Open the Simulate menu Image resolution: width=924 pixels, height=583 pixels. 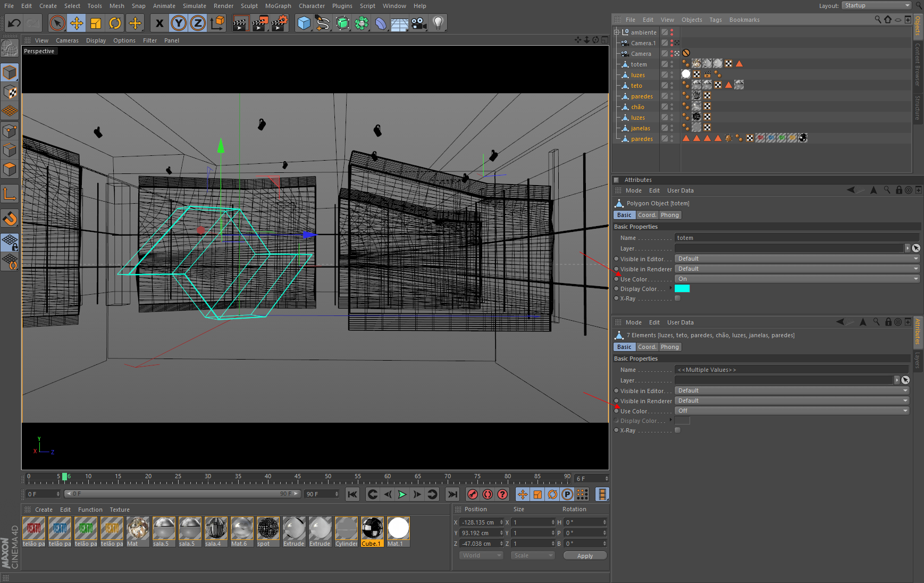195,6
